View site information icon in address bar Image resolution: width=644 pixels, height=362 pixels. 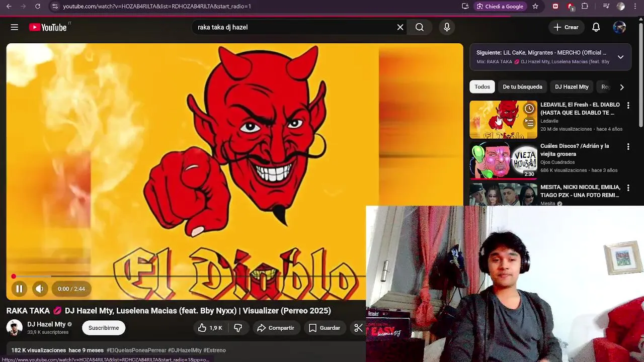point(55,7)
